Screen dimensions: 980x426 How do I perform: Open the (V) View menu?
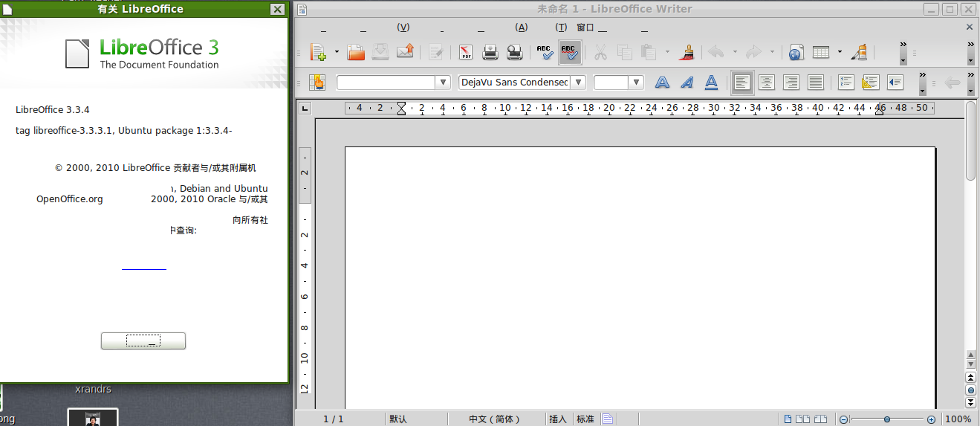(403, 28)
